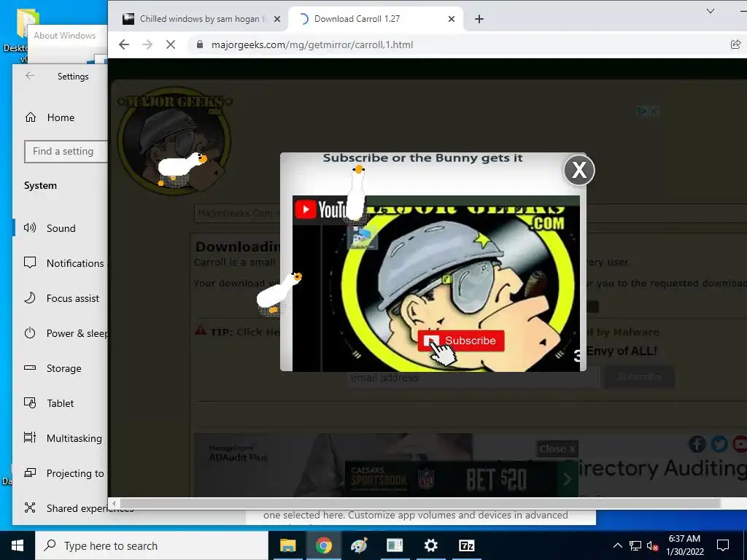Close the Chilled windows tab
The image size is (747, 560).
(x=277, y=19)
